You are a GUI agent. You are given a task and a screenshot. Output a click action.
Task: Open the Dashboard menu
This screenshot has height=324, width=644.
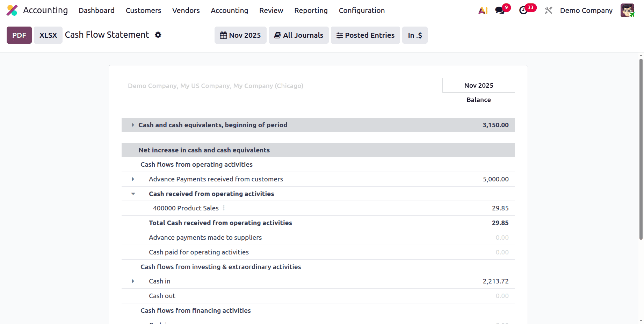(x=96, y=10)
